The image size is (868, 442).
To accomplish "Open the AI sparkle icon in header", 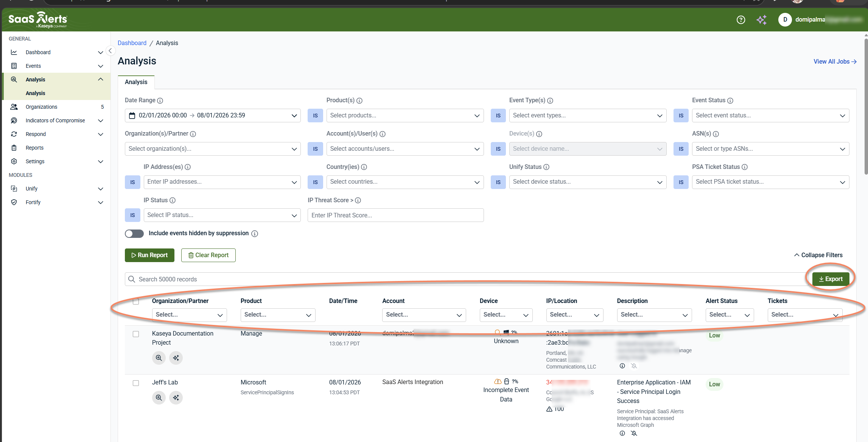I will click(761, 20).
